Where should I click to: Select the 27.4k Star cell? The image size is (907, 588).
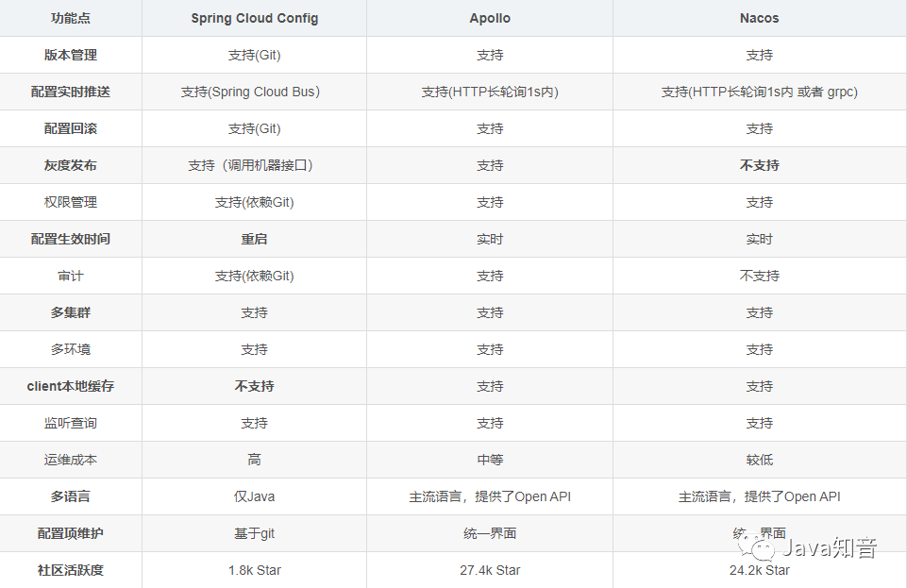click(x=490, y=570)
